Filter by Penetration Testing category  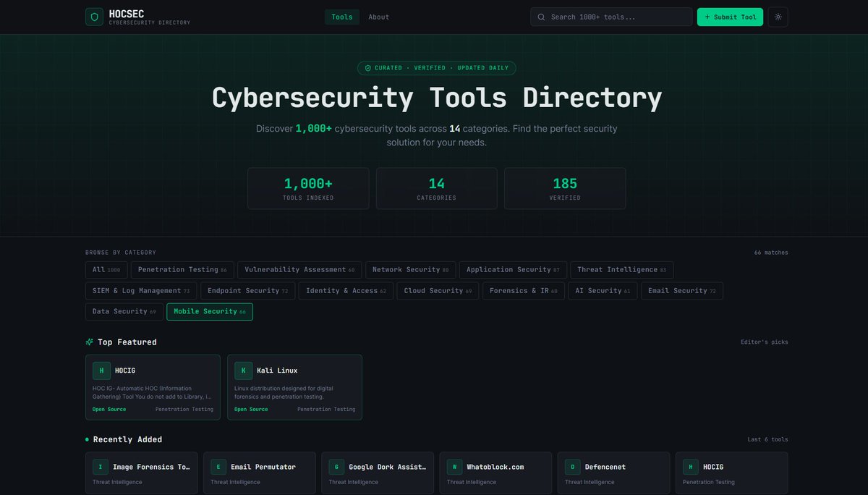[x=182, y=270]
